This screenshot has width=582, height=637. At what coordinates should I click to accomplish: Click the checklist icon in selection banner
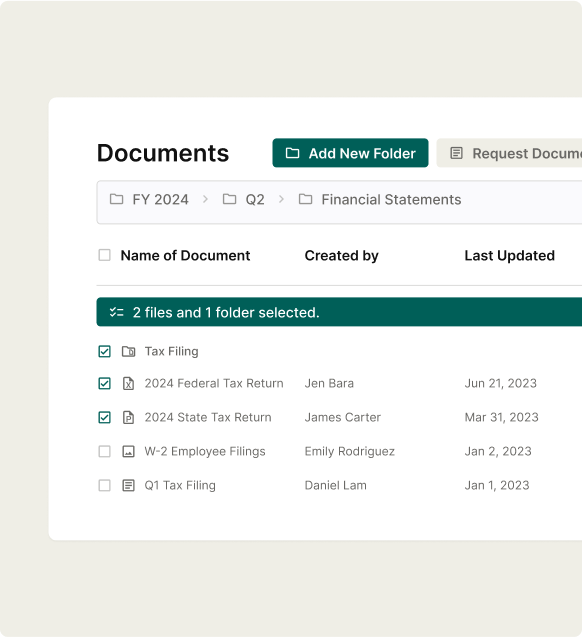pyautogui.click(x=117, y=312)
